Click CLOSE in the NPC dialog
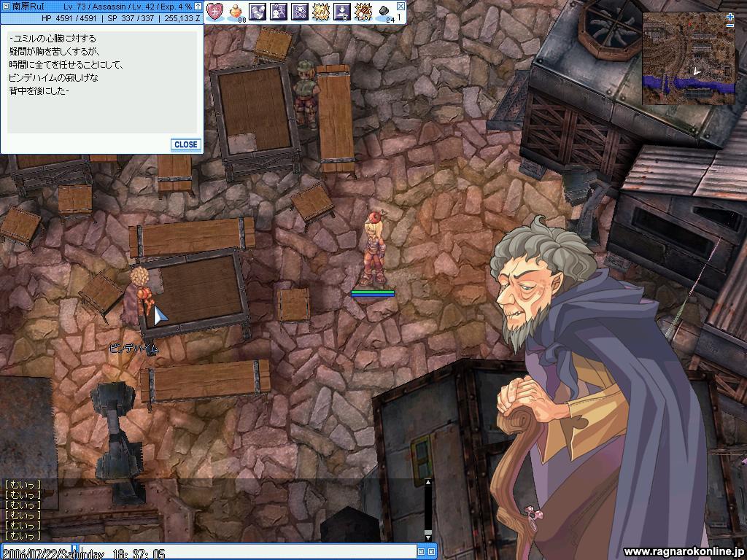Image resolution: width=747 pixels, height=560 pixels. 186,144
